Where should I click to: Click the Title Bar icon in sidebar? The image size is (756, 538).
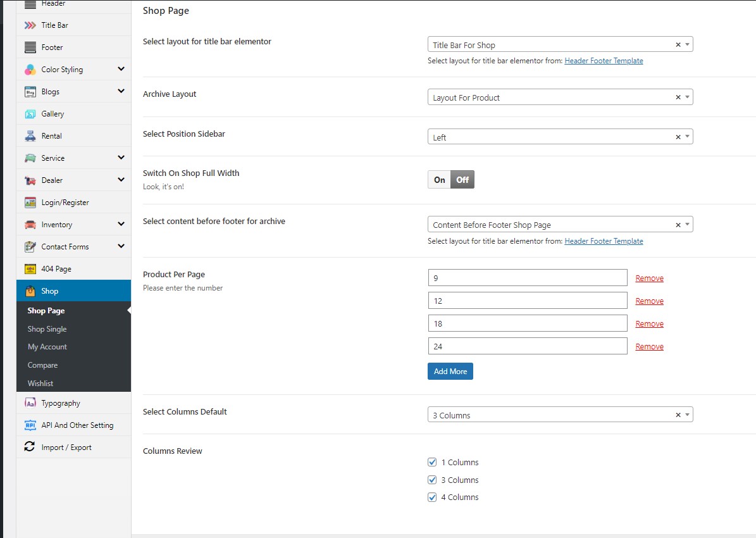click(30, 25)
